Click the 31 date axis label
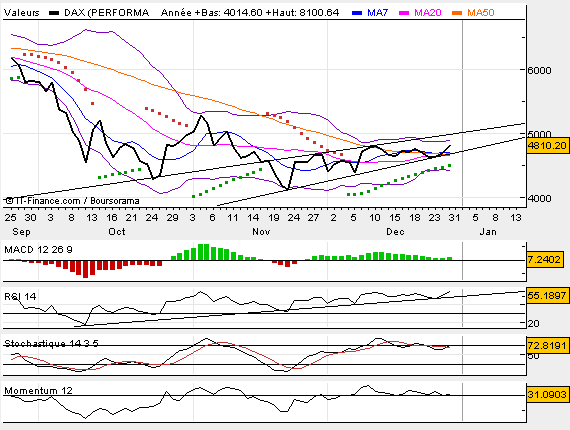 click(x=454, y=218)
